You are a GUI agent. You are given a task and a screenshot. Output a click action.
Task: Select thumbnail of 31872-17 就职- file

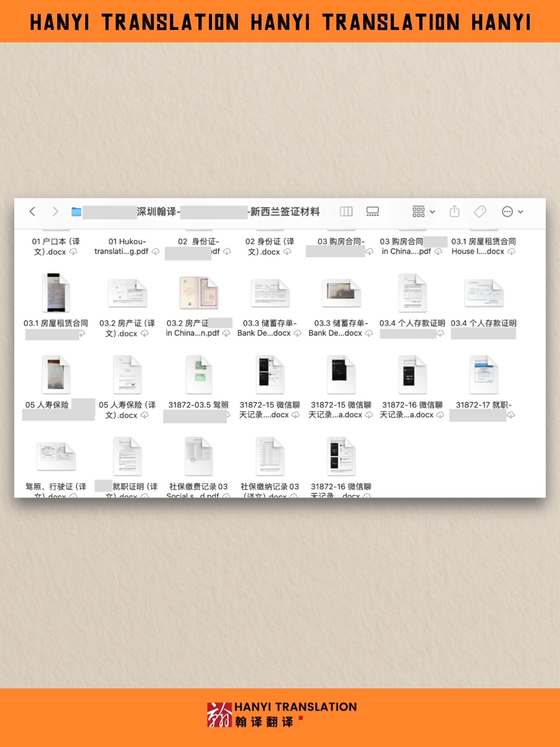(484, 374)
